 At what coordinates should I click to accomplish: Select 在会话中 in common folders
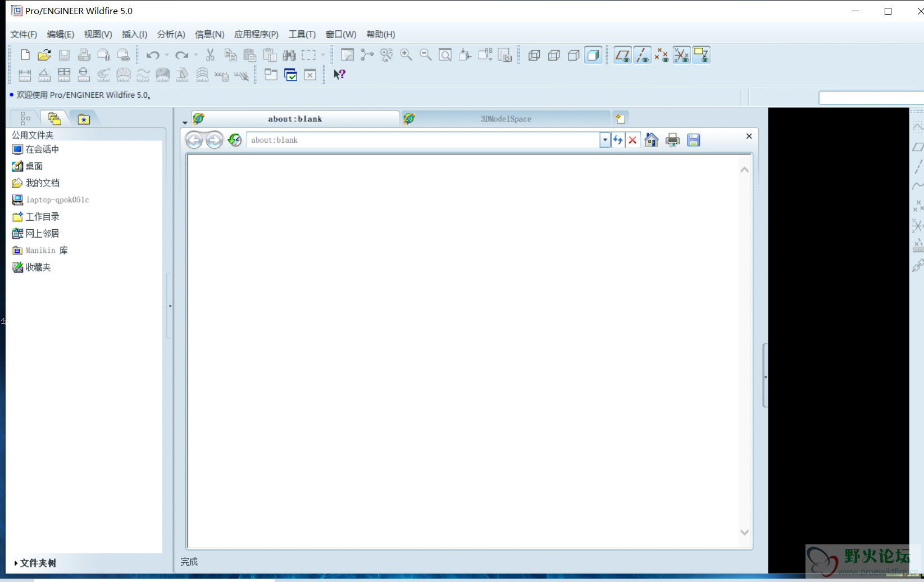[x=35, y=149]
